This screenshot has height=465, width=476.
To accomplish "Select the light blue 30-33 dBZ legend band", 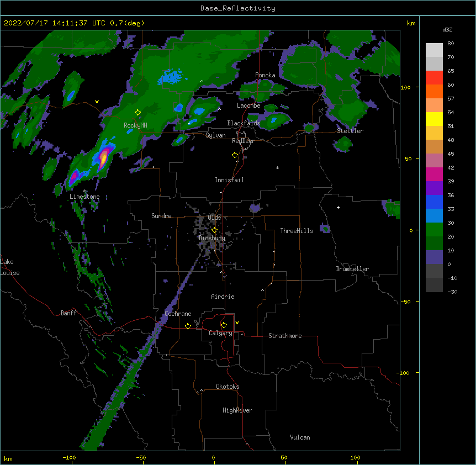I will point(434,216).
